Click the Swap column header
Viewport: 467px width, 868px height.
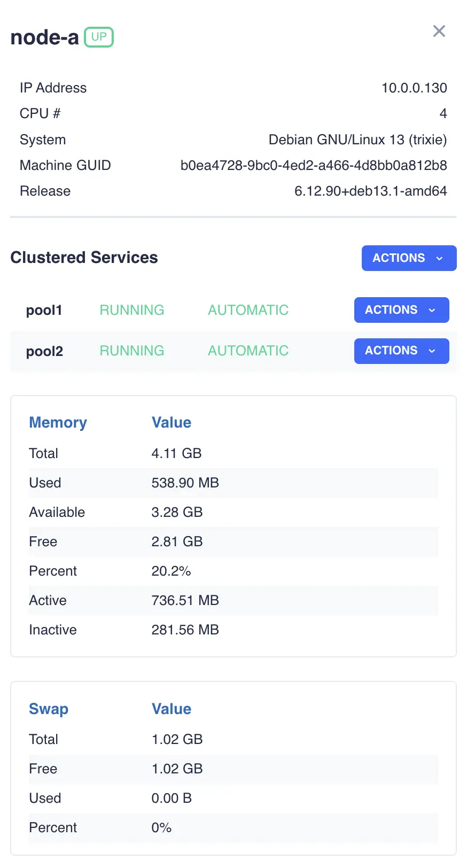pyautogui.click(x=49, y=709)
